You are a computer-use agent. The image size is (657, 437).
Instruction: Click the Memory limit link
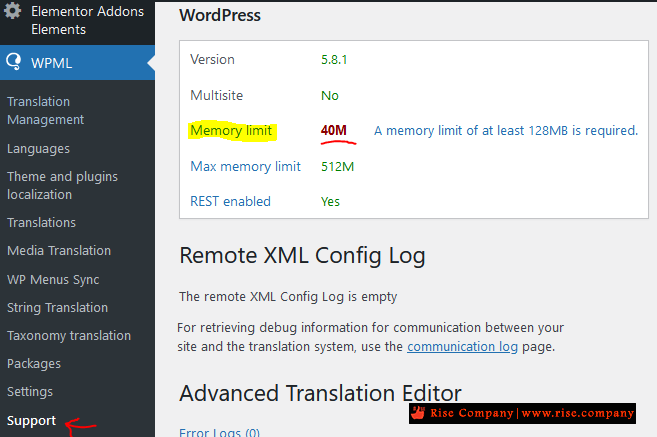[x=231, y=131]
